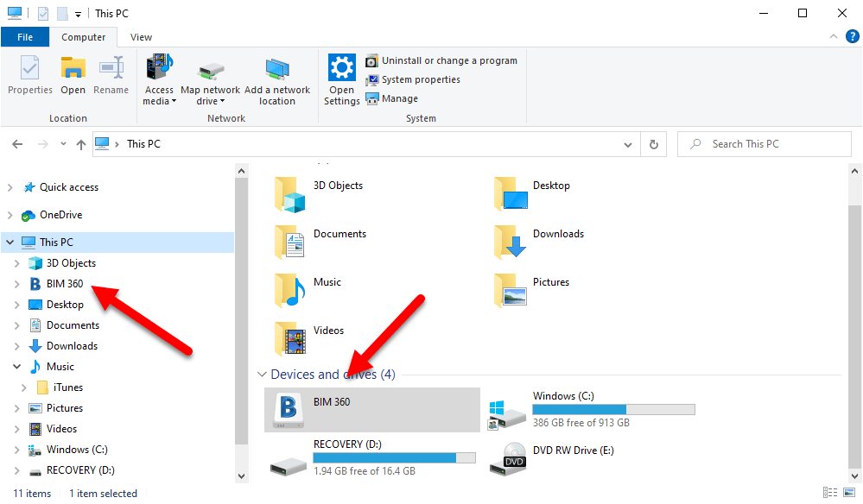The image size is (863, 504).
Task: Select the Desktop folder icon in main pane
Action: coord(511,193)
